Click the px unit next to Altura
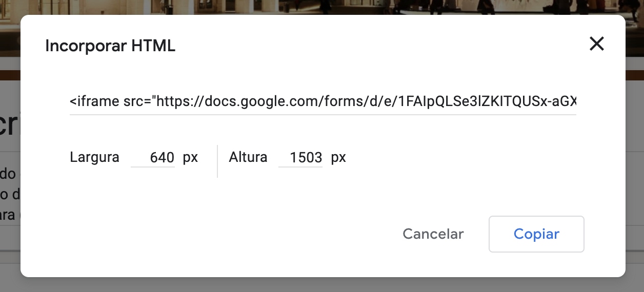Viewport: 644px width, 292px height. [x=338, y=157]
